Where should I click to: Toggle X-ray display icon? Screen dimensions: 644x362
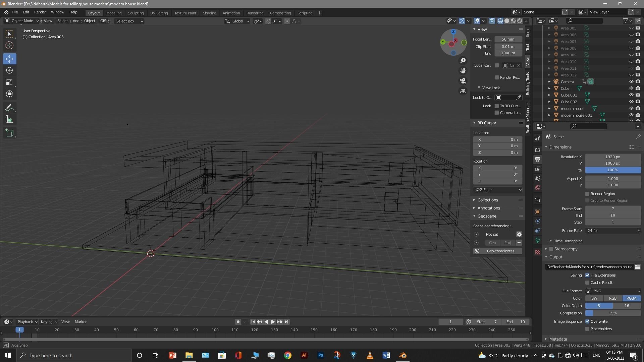[492, 21]
